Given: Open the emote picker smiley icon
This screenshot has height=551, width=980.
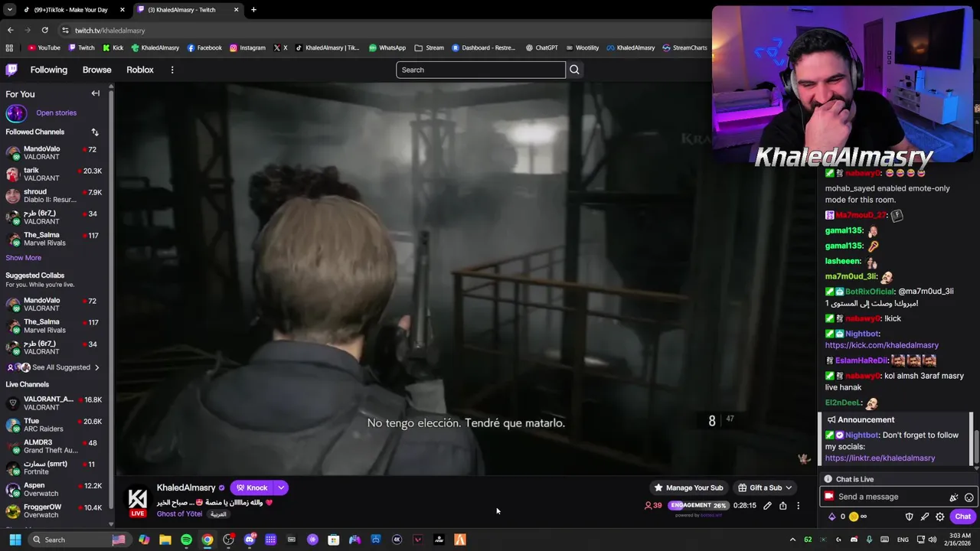Looking at the screenshot, I should [969, 497].
